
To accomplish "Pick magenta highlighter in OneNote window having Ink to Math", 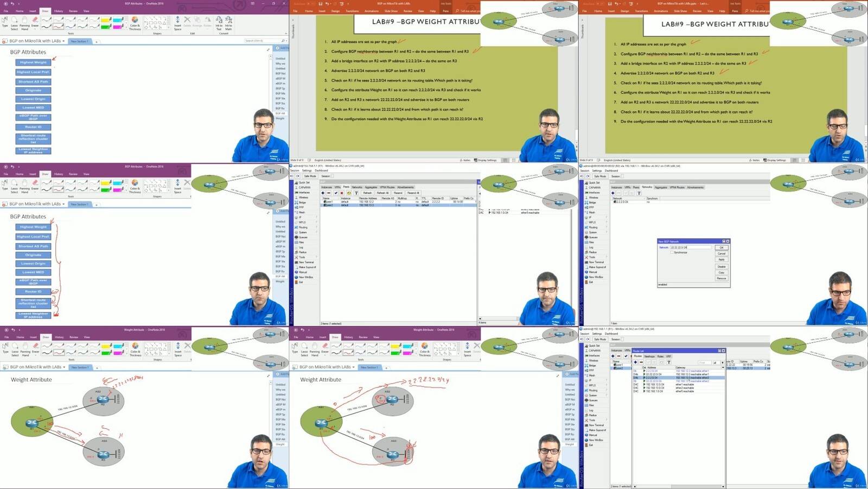I will (x=118, y=27).
